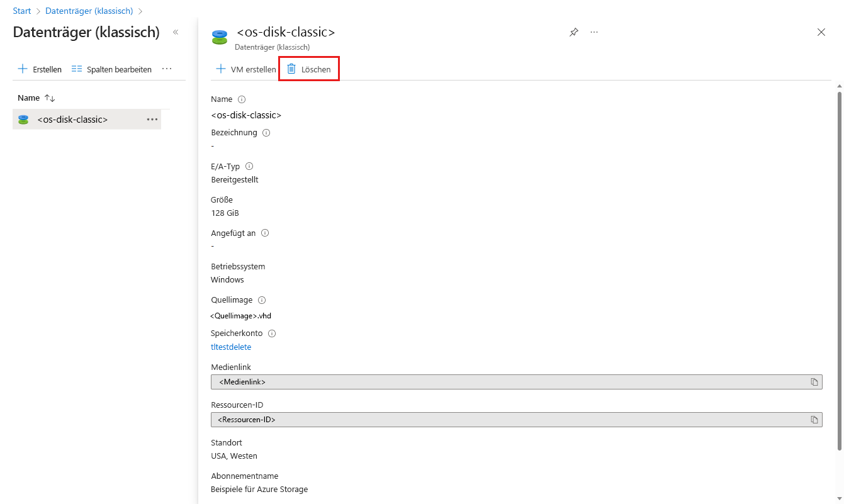Image resolution: width=844 pixels, height=504 pixels.
Task: Copy the Ressourcen-ID value
Action: pyautogui.click(x=814, y=420)
